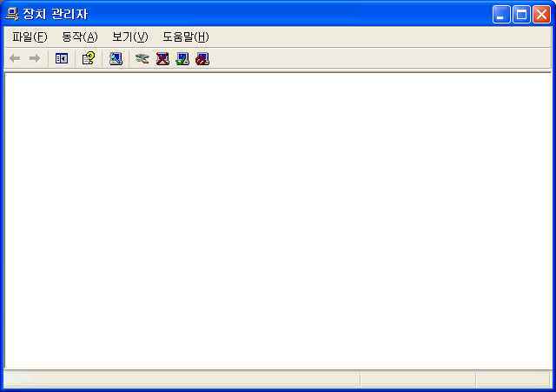Click the update driver hardware icon
The image size is (556, 392).
click(x=142, y=58)
